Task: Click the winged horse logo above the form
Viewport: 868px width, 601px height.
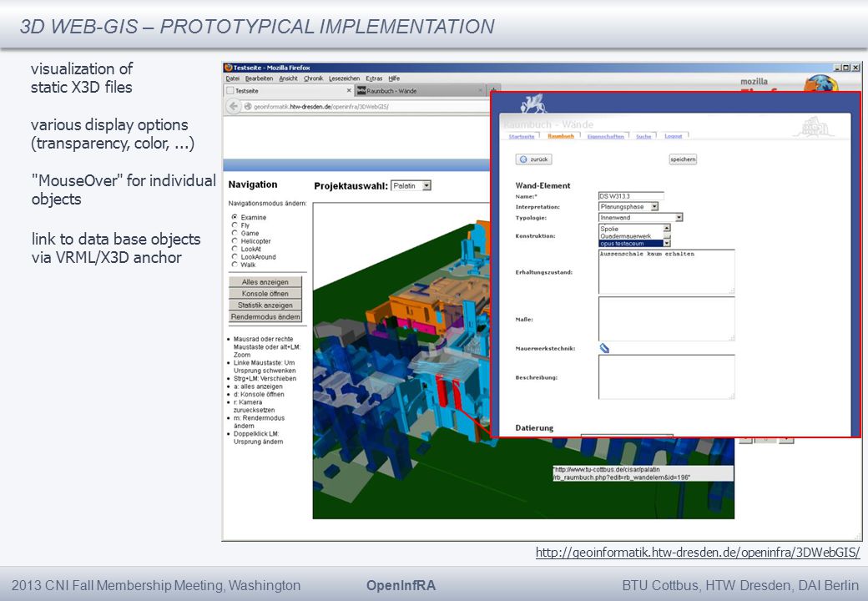Action: click(533, 104)
